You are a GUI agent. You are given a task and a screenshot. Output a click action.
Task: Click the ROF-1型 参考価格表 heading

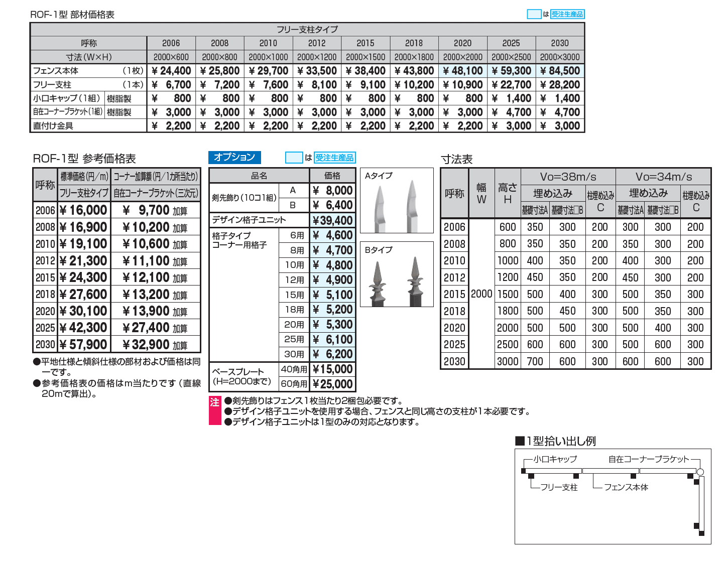[85, 157]
